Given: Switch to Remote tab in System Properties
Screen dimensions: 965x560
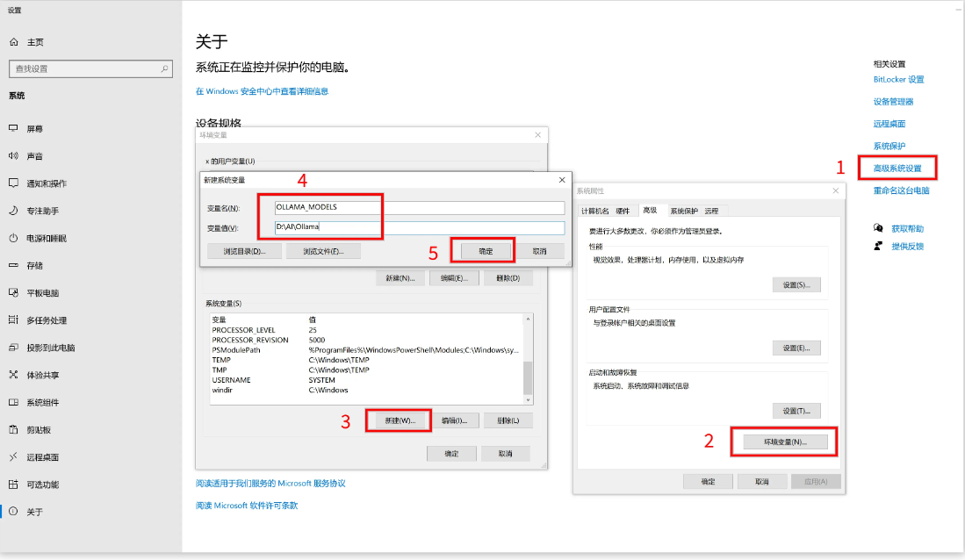Looking at the screenshot, I should point(711,211).
